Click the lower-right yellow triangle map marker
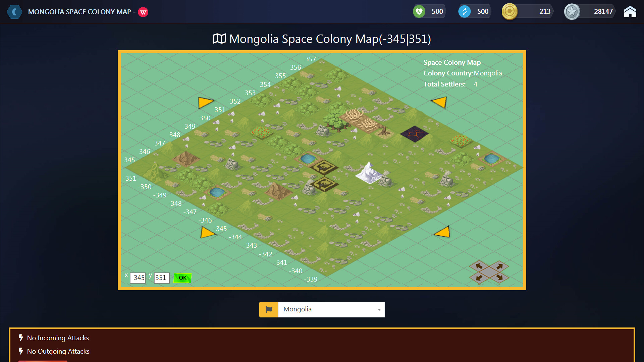644x362 pixels. pos(443,232)
